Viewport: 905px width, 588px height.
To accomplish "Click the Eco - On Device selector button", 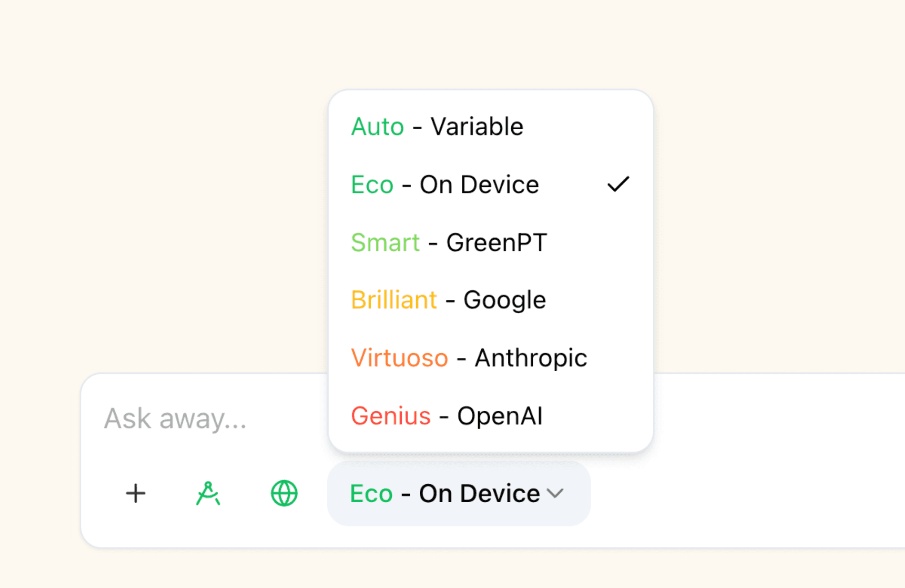I will click(x=459, y=493).
